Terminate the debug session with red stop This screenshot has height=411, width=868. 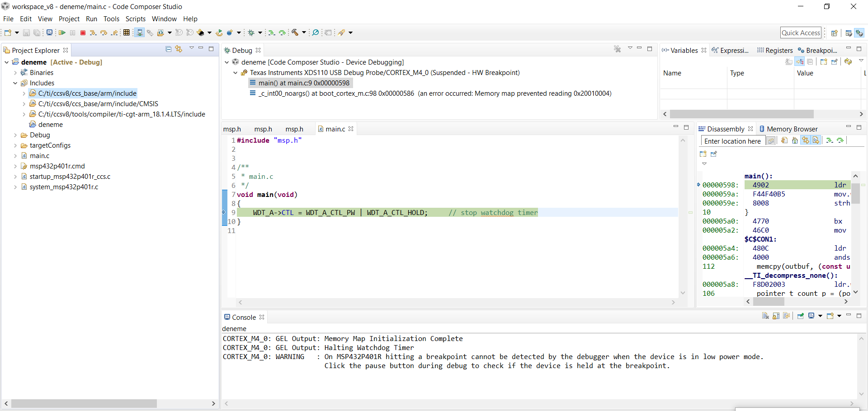click(x=83, y=33)
